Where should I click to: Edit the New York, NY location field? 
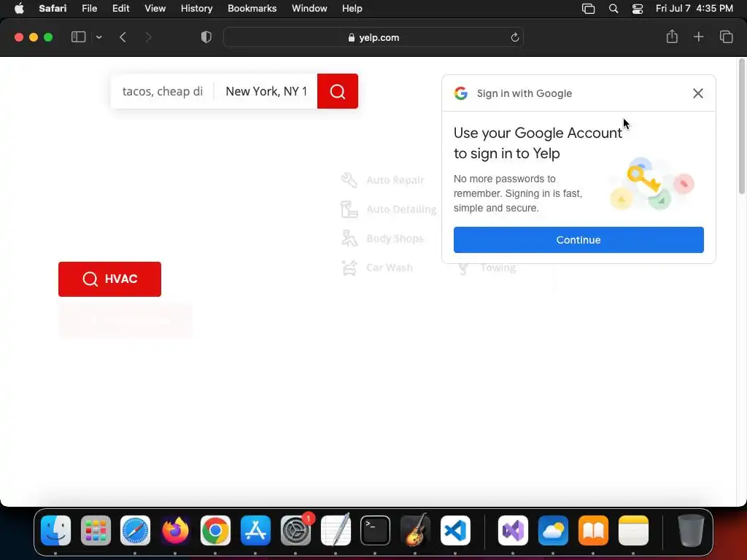pos(266,91)
